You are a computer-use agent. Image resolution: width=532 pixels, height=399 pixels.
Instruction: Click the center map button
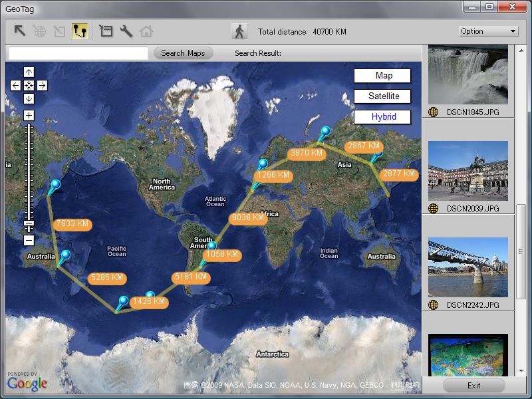coord(29,85)
